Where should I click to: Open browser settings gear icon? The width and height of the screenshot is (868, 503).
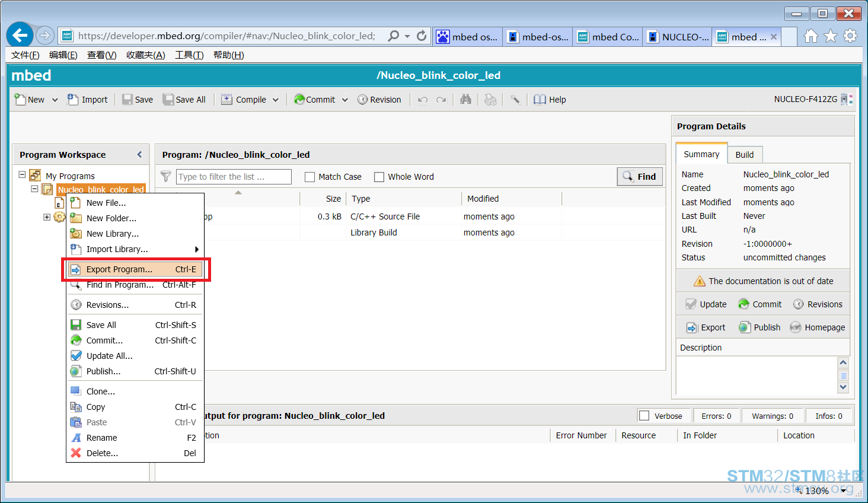click(850, 36)
